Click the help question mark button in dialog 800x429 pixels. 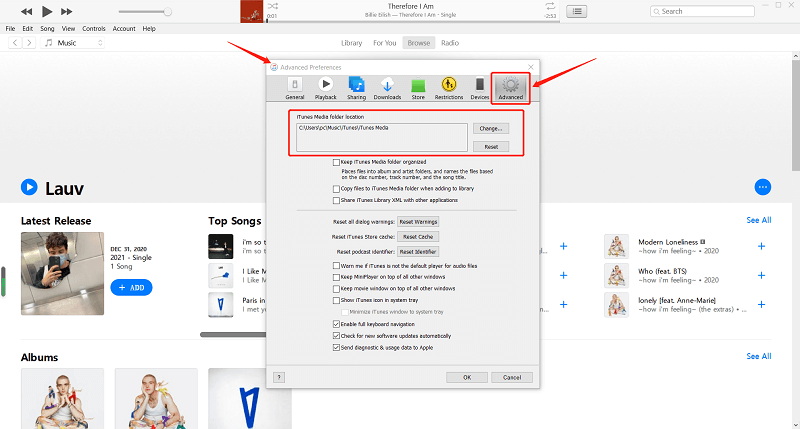tap(279, 377)
